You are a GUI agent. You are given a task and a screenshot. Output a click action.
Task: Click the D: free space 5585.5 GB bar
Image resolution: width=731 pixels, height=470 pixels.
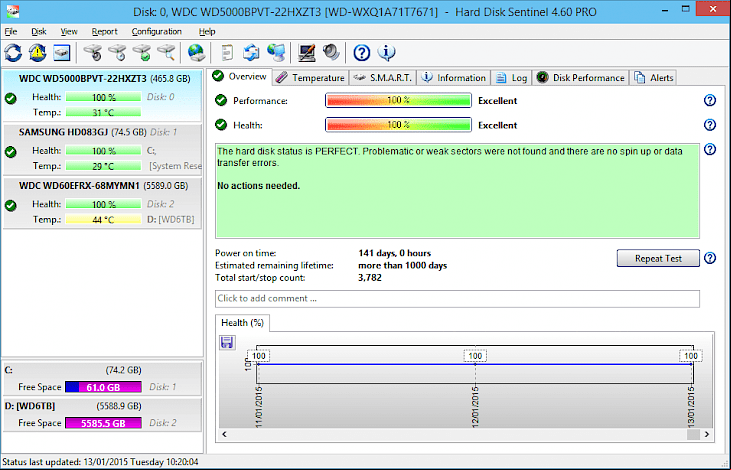[103, 423]
